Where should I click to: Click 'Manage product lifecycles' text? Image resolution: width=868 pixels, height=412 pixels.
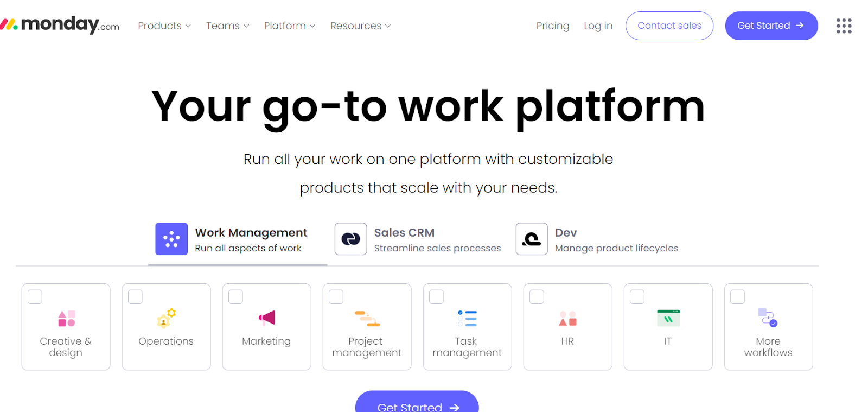pyautogui.click(x=616, y=248)
